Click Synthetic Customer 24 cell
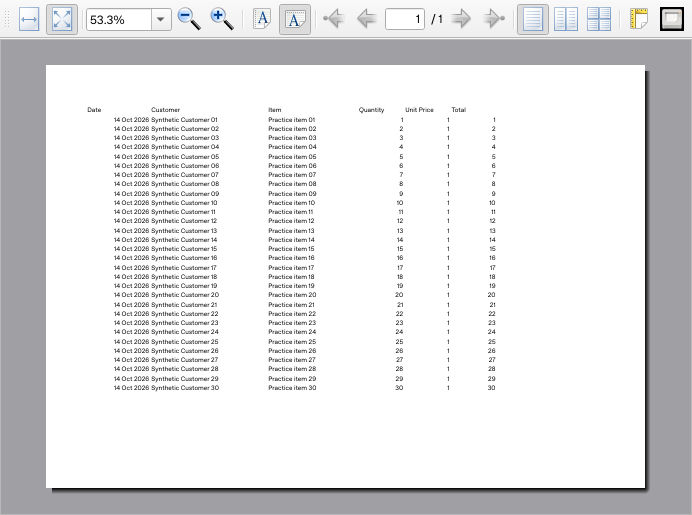This screenshot has height=515, width=692. (x=185, y=332)
